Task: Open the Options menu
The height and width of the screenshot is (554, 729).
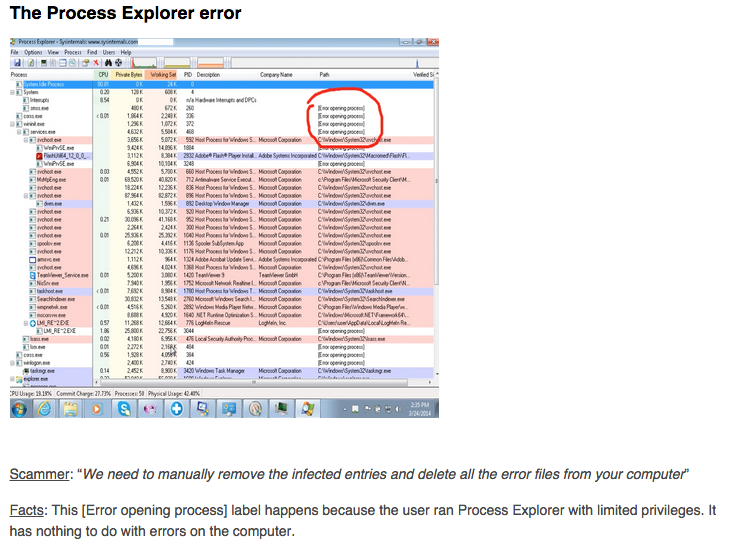Action: [33, 52]
